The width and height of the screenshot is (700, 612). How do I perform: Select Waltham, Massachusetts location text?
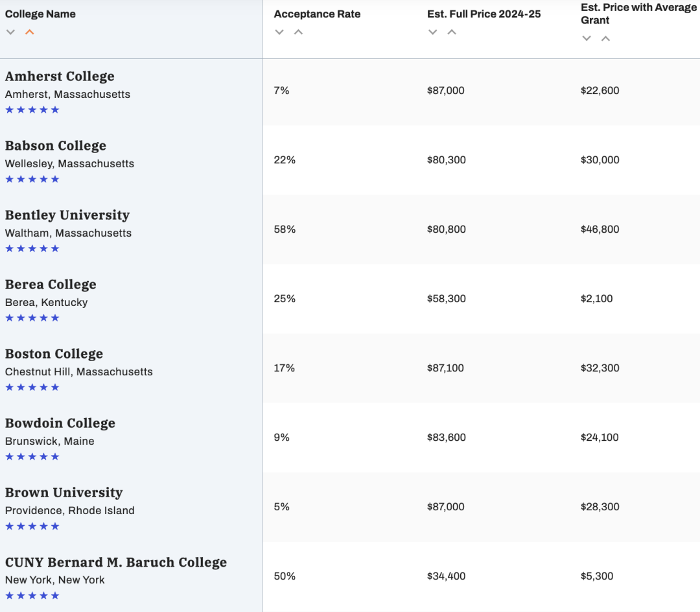(x=68, y=233)
